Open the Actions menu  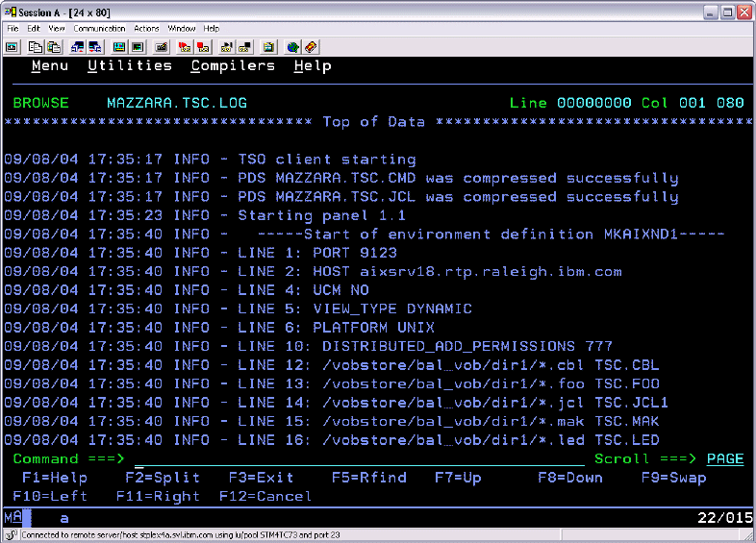click(x=146, y=29)
